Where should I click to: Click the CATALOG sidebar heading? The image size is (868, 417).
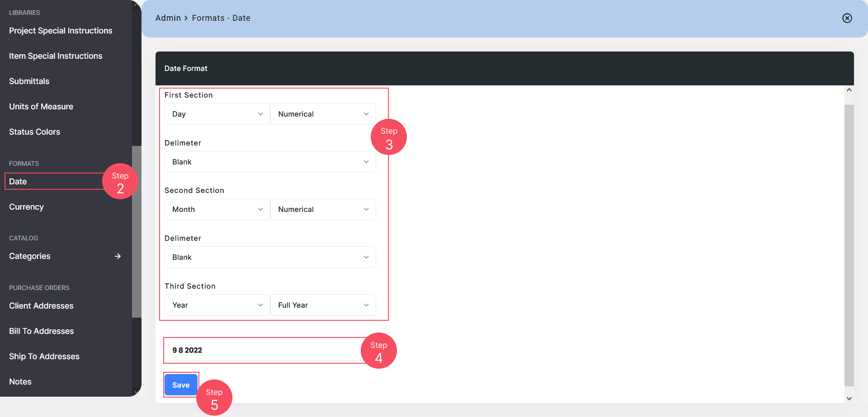pyautogui.click(x=24, y=238)
